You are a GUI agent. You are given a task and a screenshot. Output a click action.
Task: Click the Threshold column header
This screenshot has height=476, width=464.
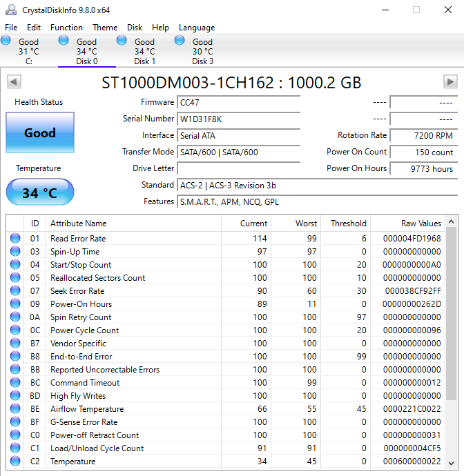tap(346, 224)
